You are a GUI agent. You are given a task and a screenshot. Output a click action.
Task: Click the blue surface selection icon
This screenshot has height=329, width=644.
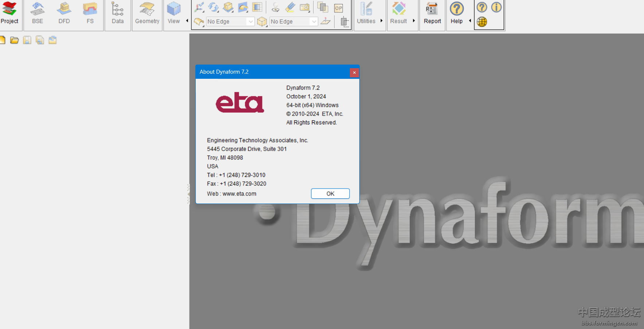[243, 7]
